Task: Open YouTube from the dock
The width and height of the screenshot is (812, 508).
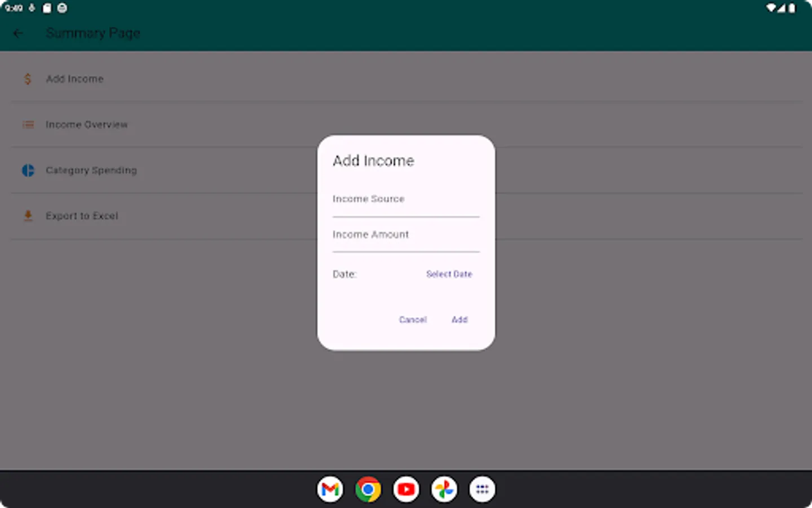Action: pyautogui.click(x=406, y=489)
